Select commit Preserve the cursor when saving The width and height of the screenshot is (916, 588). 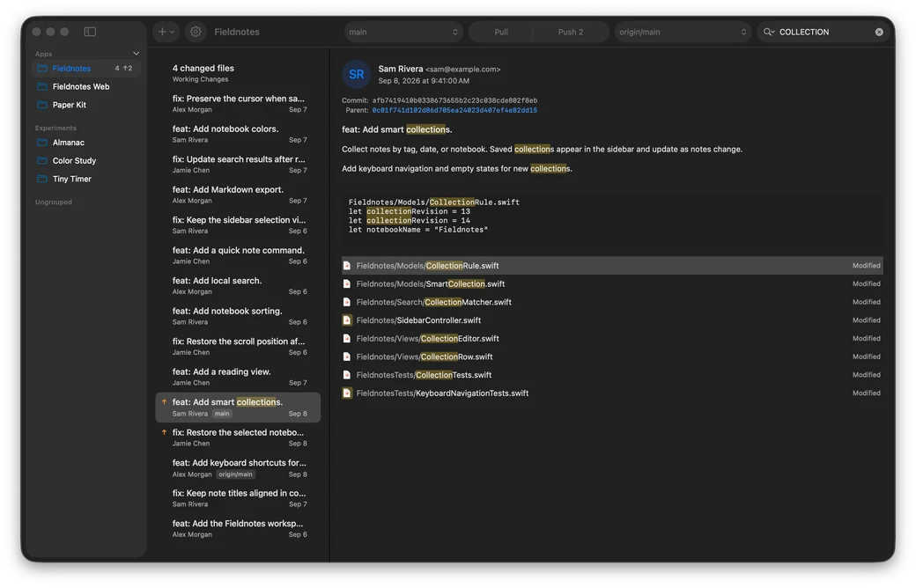point(239,103)
